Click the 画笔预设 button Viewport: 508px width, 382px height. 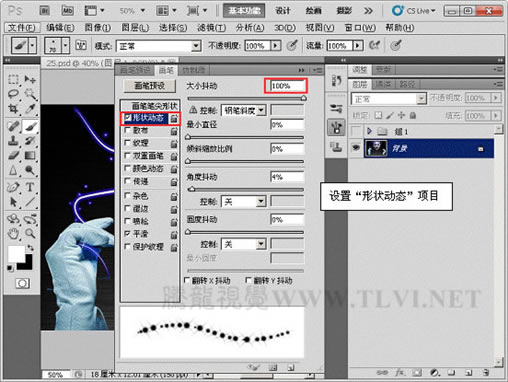point(149,86)
